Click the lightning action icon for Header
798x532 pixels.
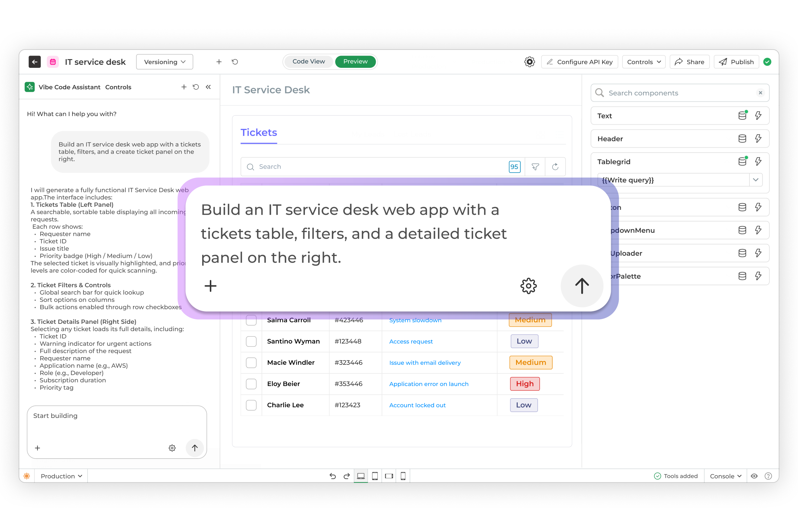point(758,138)
